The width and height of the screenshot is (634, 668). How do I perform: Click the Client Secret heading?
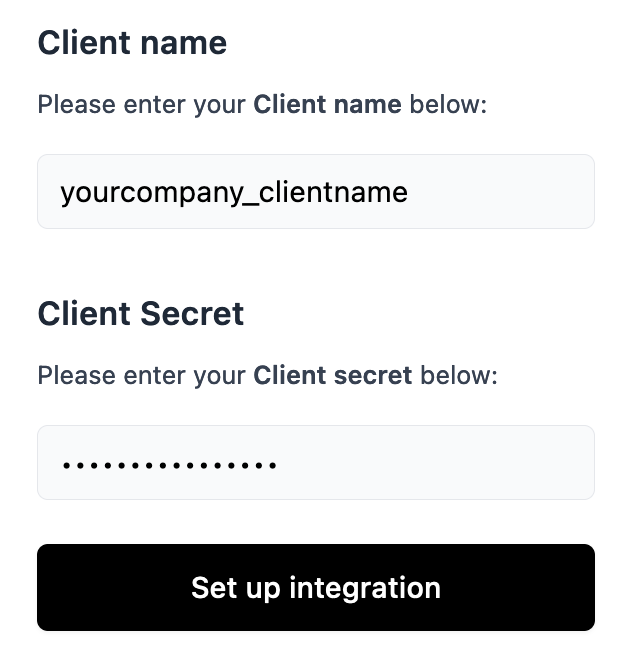[x=141, y=314]
